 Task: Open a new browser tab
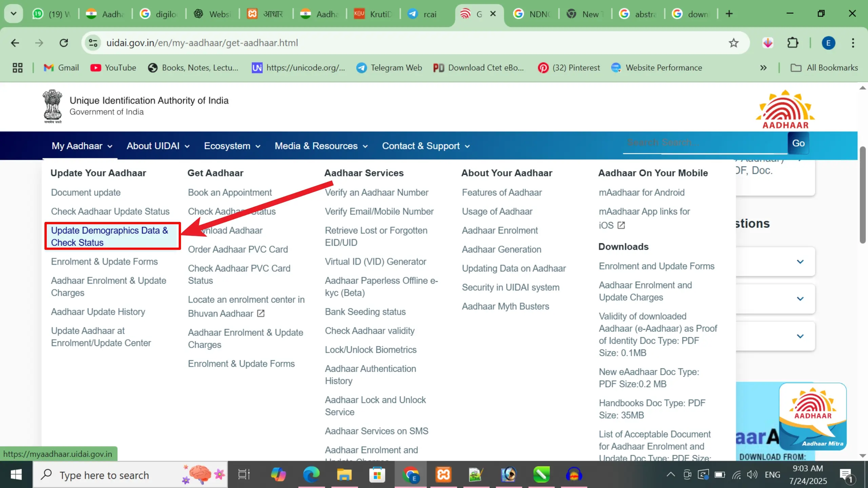(x=729, y=14)
